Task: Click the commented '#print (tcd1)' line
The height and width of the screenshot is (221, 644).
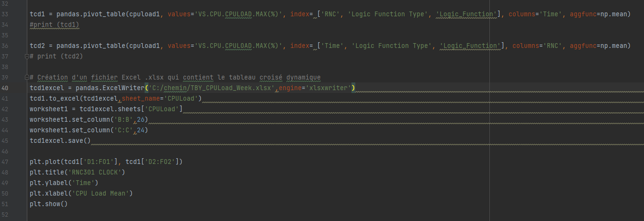Action: coord(55,24)
